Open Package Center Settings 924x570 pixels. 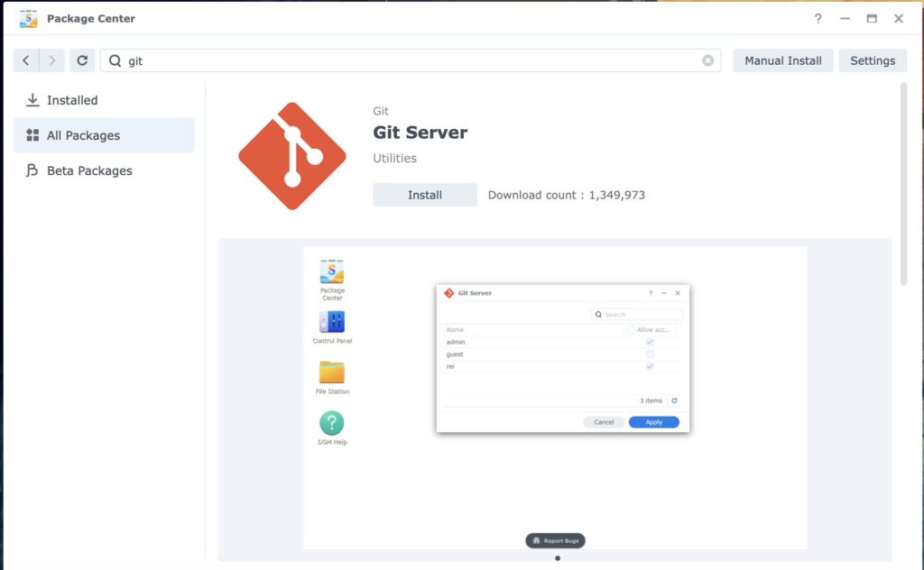click(873, 60)
